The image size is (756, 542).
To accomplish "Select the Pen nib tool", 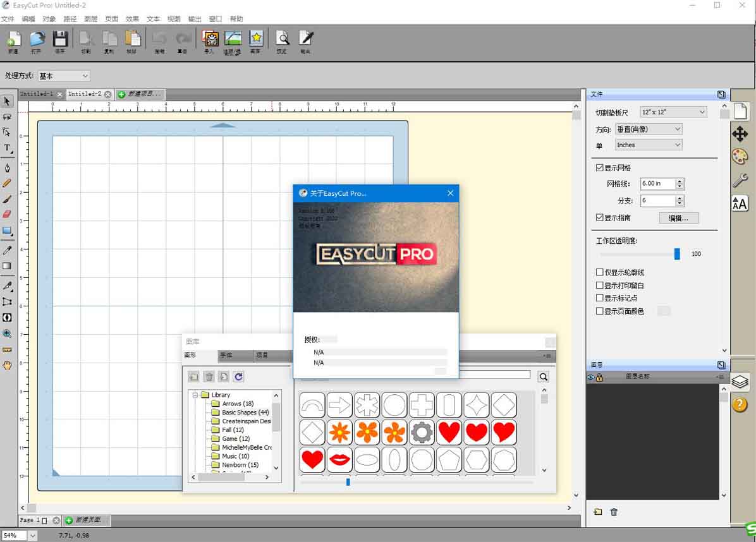I will [x=7, y=167].
